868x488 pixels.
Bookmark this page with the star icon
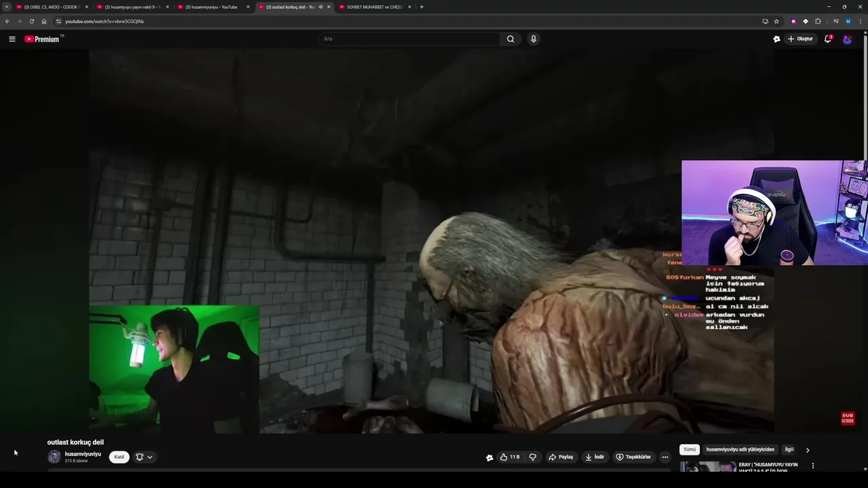coord(776,21)
